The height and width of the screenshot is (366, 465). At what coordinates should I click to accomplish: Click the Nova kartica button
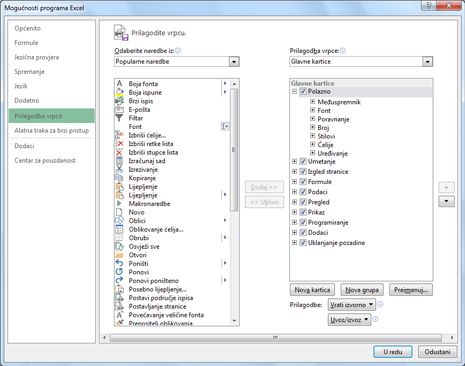tap(312, 290)
